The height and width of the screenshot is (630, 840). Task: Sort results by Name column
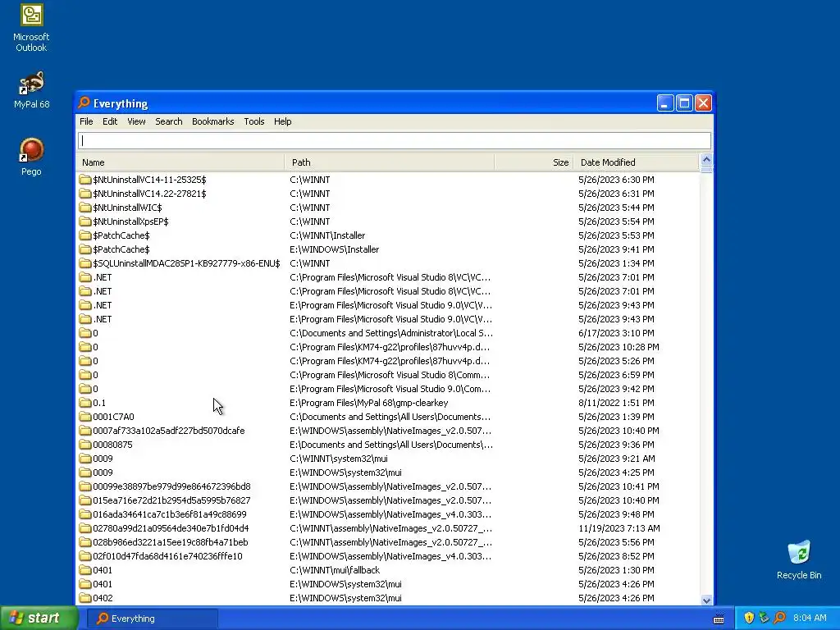180,162
